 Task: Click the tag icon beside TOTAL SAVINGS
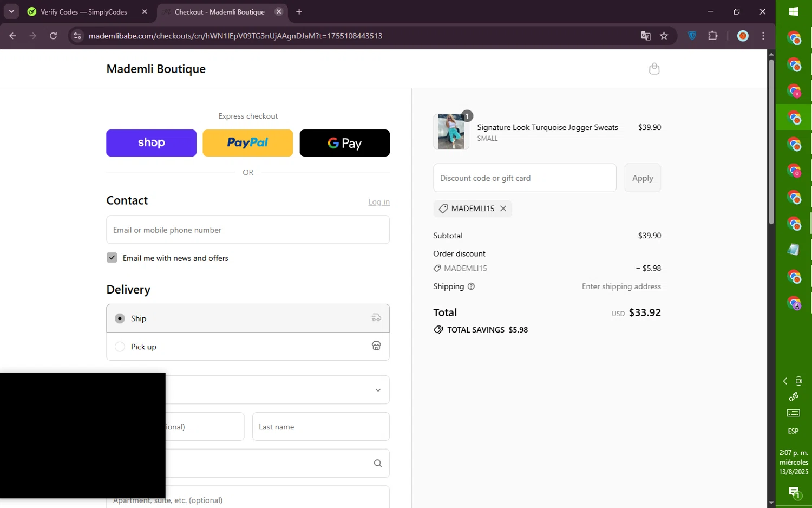coord(438,330)
